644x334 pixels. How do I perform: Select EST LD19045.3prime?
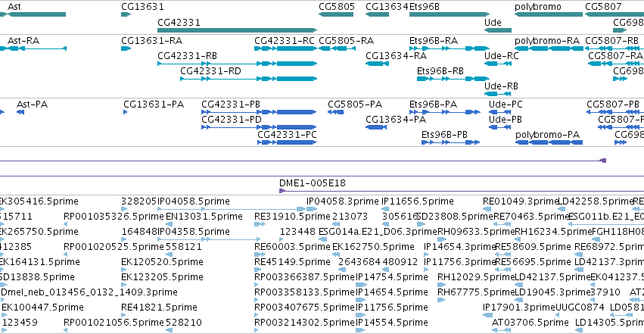coord(519,301)
